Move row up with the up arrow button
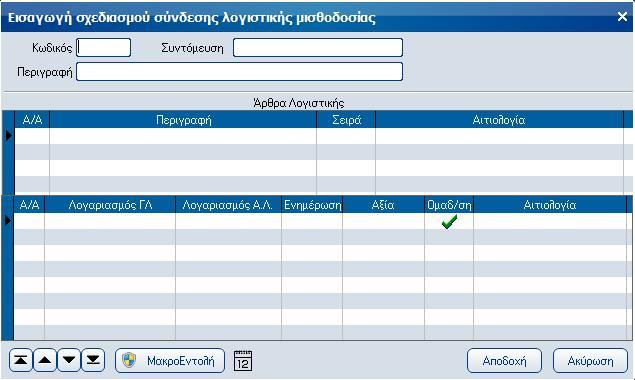The height and width of the screenshot is (380, 635). click(x=45, y=360)
